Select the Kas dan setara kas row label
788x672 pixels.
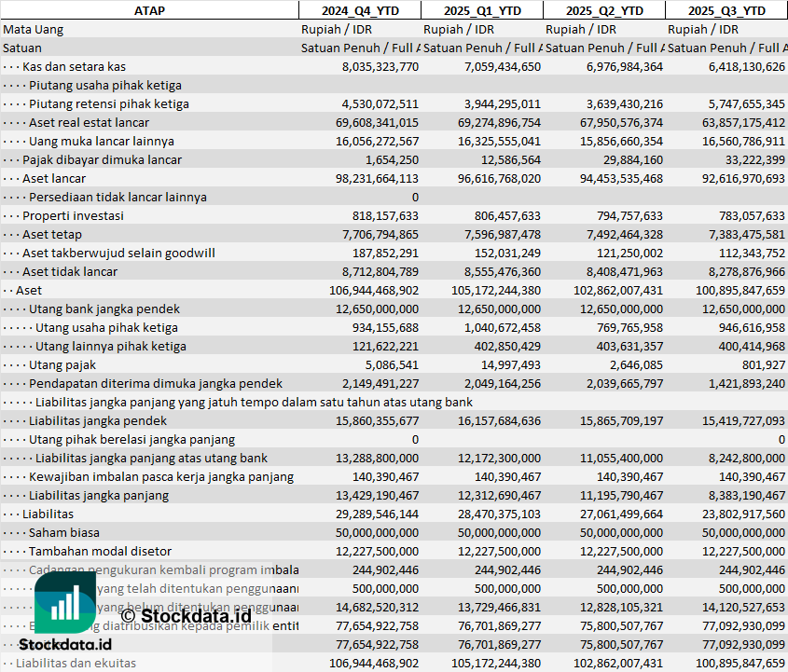pyautogui.click(x=74, y=66)
